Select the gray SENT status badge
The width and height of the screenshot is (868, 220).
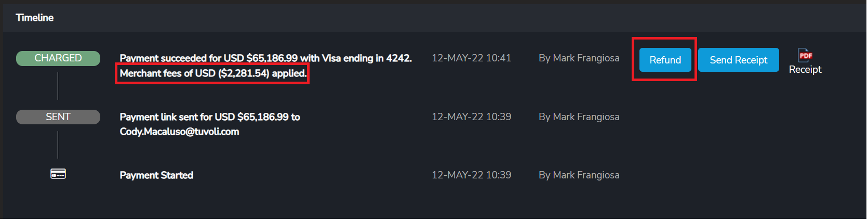[58, 117]
